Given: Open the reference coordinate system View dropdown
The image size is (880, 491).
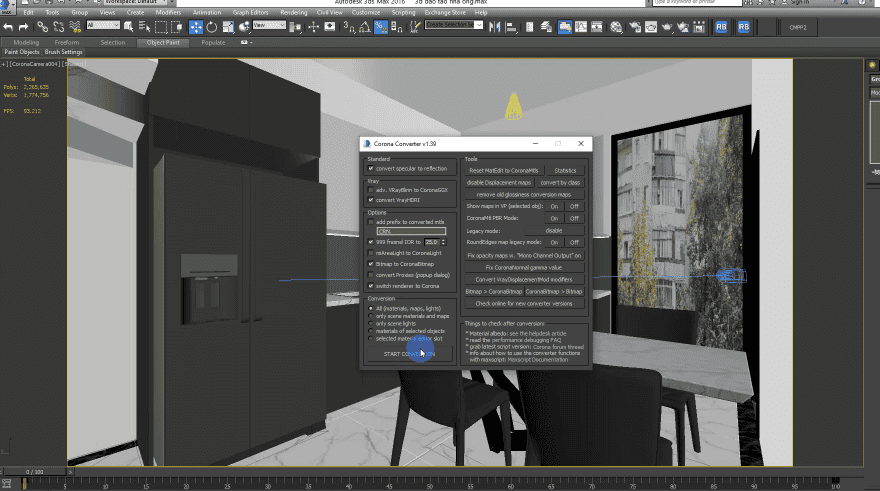Looking at the screenshot, I should [269, 25].
